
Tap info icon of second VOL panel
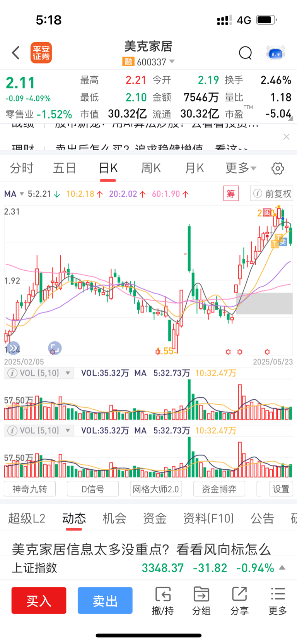tap(12, 430)
